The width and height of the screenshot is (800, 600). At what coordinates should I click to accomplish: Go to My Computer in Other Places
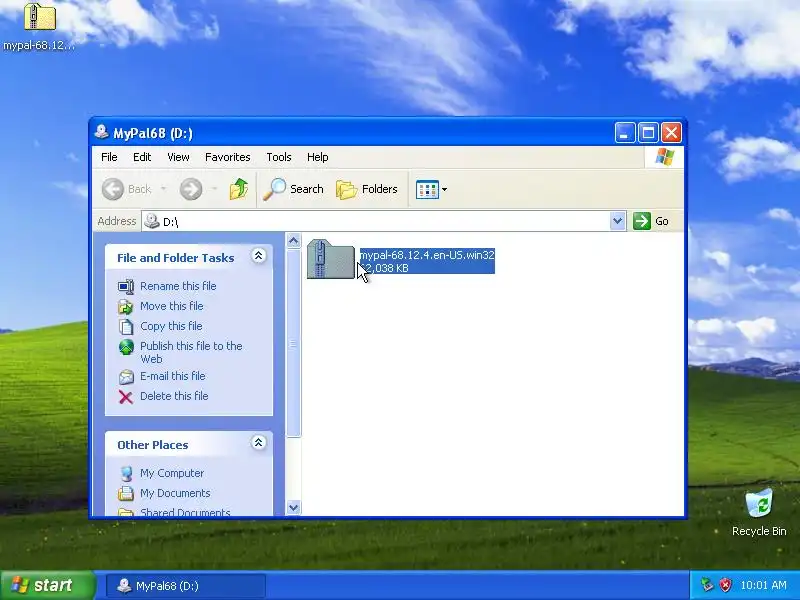coord(172,473)
